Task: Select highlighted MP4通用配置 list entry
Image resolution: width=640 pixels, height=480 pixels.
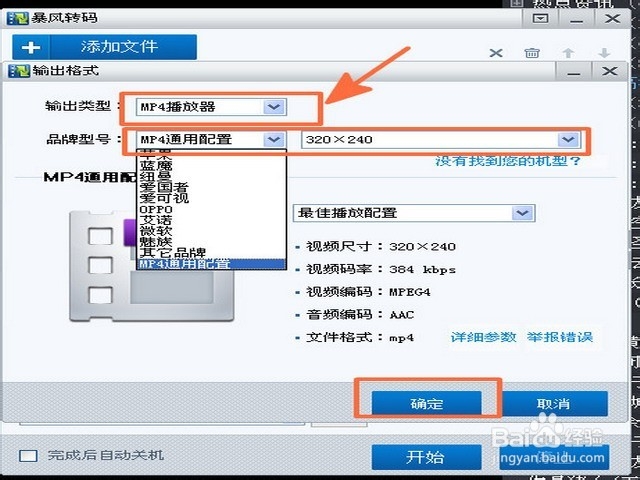Action: click(211, 264)
